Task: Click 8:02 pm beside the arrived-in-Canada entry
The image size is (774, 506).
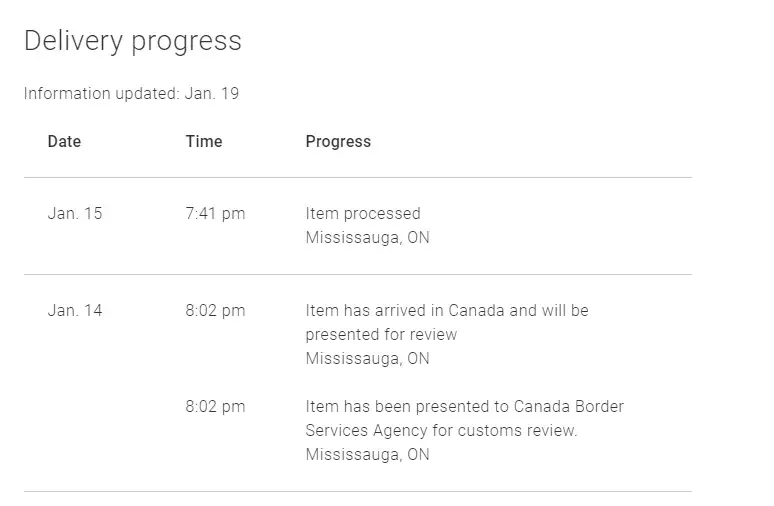Action: (x=215, y=311)
